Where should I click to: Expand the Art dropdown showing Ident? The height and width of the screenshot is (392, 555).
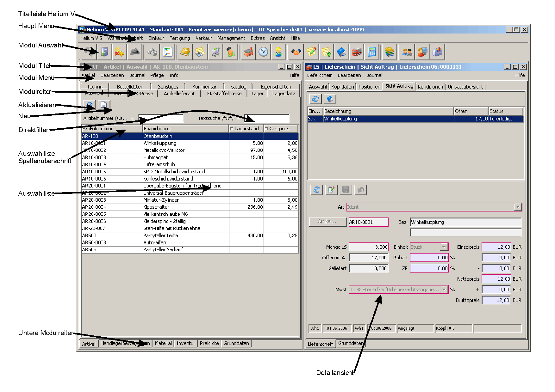tap(517, 207)
